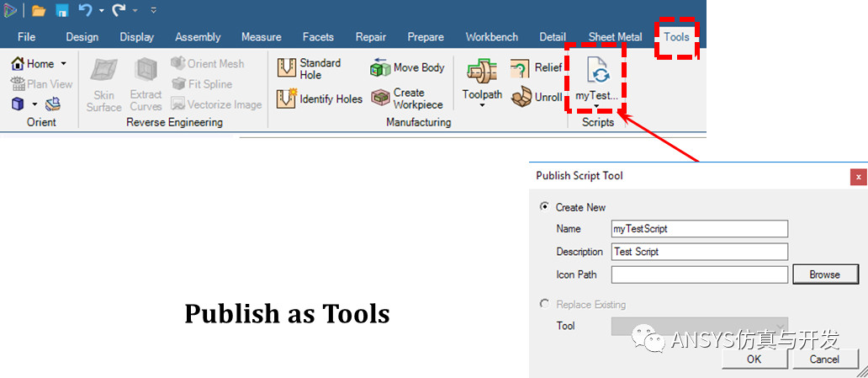The width and height of the screenshot is (868, 378).
Task: Confirm the dialog with OK
Action: [754, 359]
